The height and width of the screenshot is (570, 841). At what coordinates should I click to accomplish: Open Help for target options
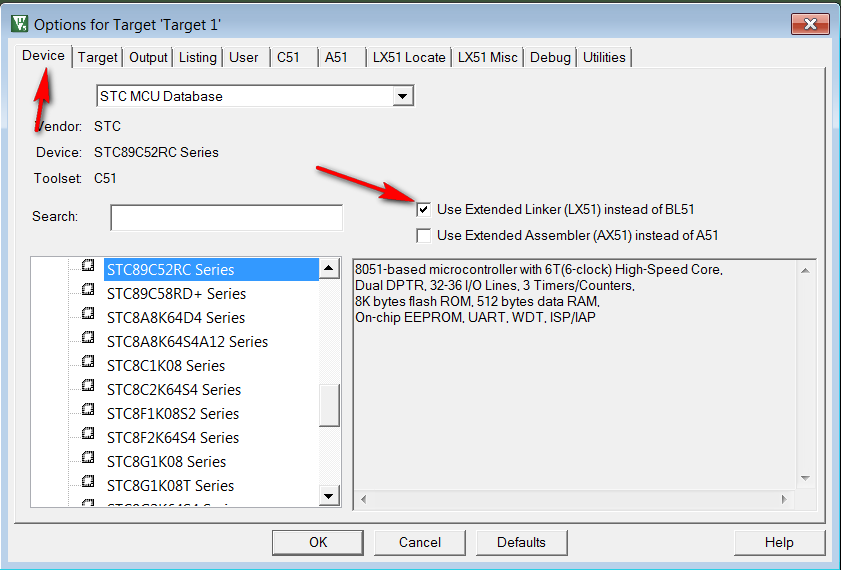click(779, 543)
